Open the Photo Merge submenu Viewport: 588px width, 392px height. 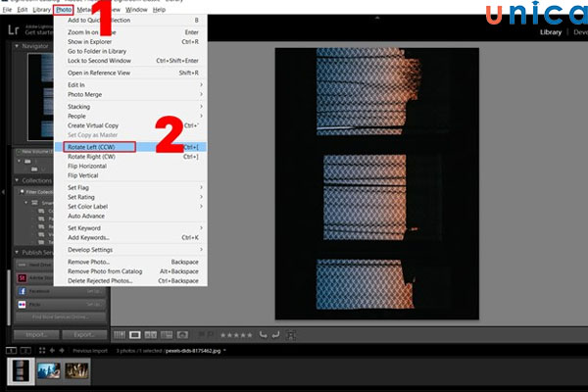point(130,94)
